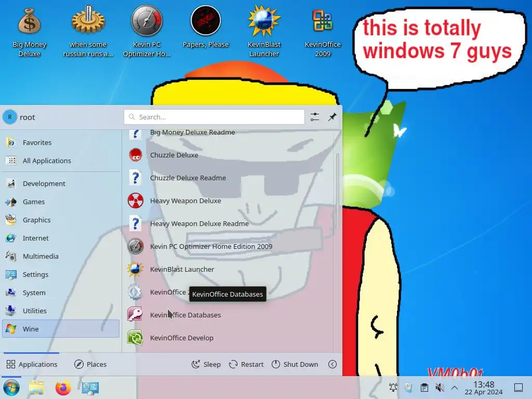
Task: Open Utilities category
Action: (61, 311)
